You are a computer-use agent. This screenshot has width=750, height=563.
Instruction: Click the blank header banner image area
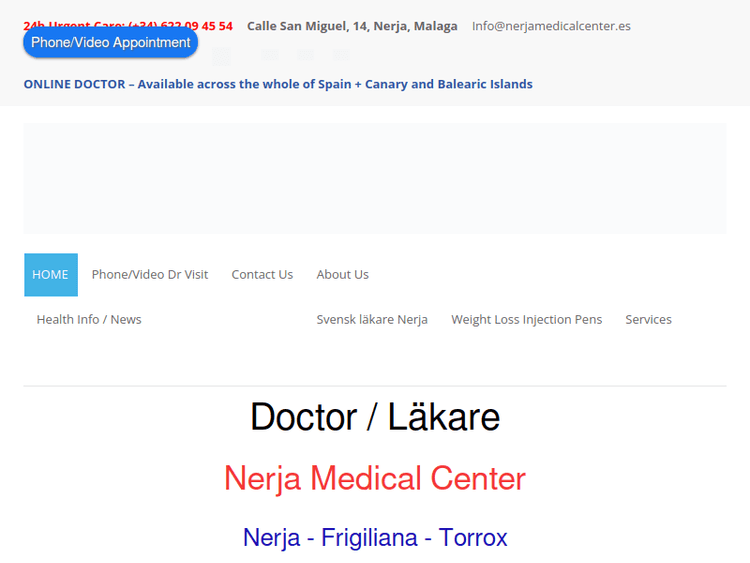(375, 178)
